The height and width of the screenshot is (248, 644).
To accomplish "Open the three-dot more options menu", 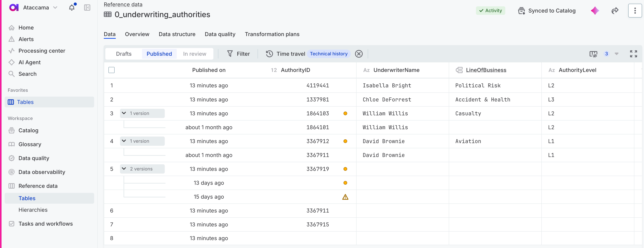I will point(635,10).
